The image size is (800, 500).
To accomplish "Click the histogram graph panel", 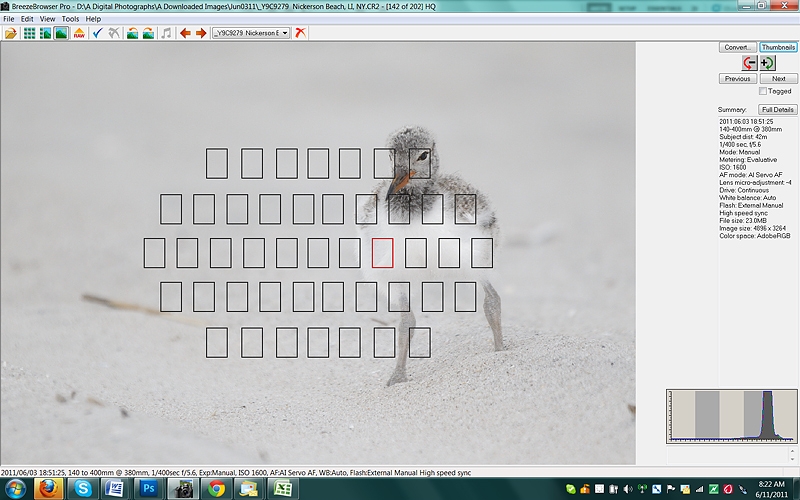I will 732,416.
